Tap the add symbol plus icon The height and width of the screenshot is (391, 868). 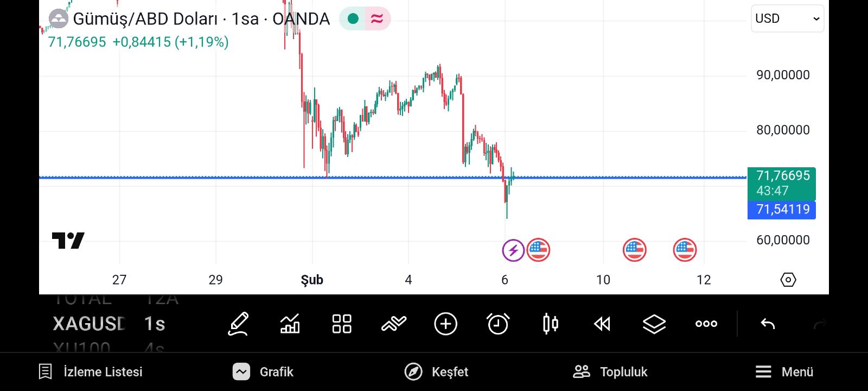(x=446, y=324)
